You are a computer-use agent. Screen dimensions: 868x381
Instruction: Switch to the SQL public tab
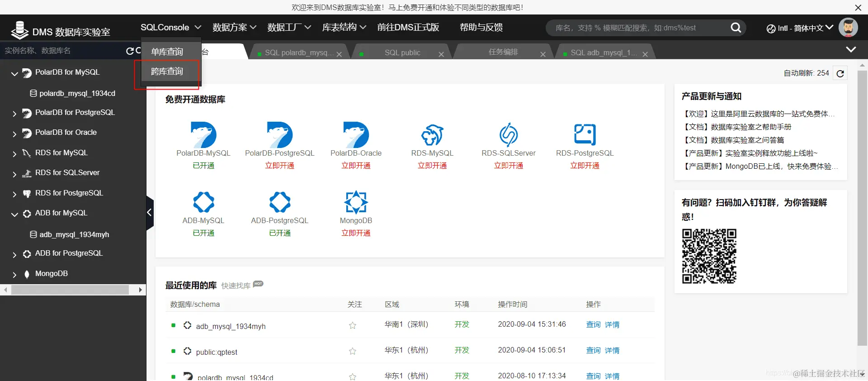pyautogui.click(x=402, y=52)
